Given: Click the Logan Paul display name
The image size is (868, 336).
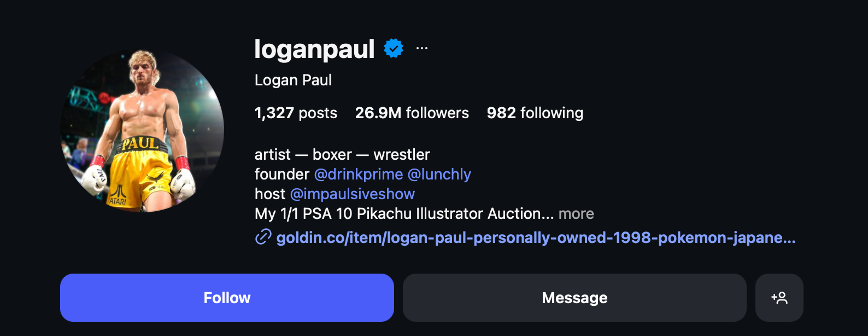Looking at the screenshot, I should click(x=293, y=80).
